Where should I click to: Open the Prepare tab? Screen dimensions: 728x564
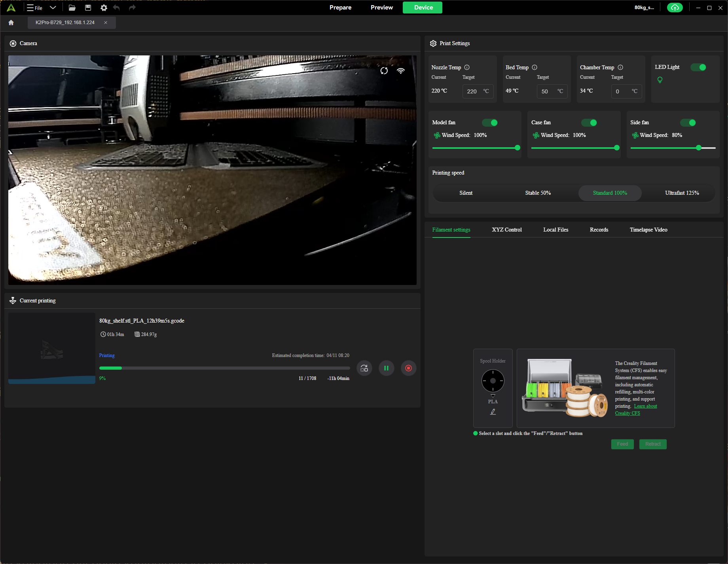tap(340, 8)
